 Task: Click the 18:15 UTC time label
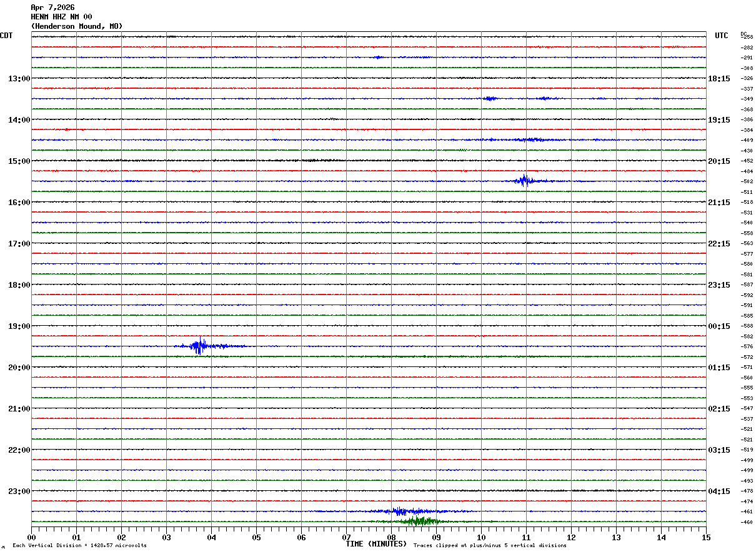coord(719,78)
